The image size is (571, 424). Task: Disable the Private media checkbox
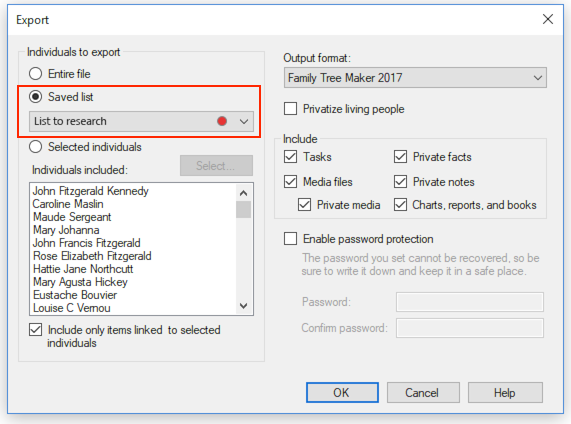pos(304,205)
